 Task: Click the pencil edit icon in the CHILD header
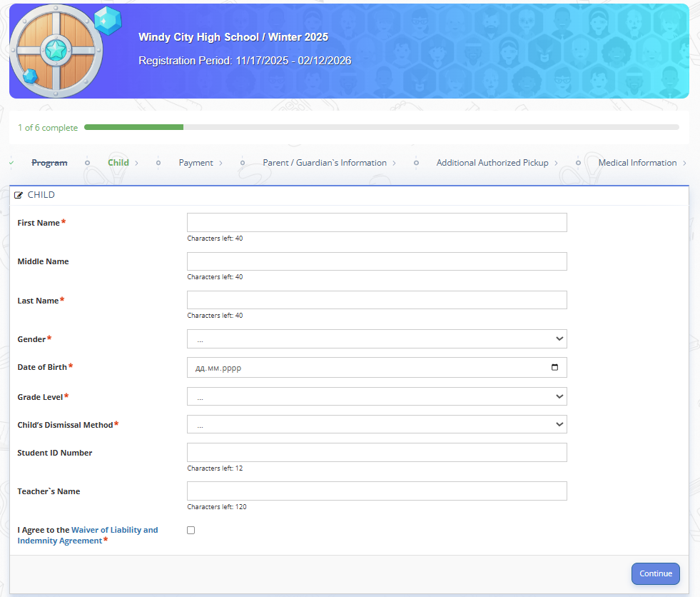pos(19,194)
